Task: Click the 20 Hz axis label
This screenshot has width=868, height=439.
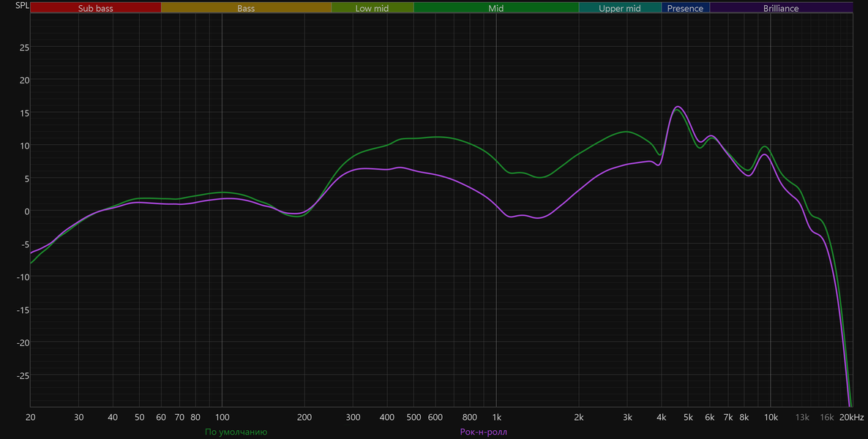Action: coord(31,417)
